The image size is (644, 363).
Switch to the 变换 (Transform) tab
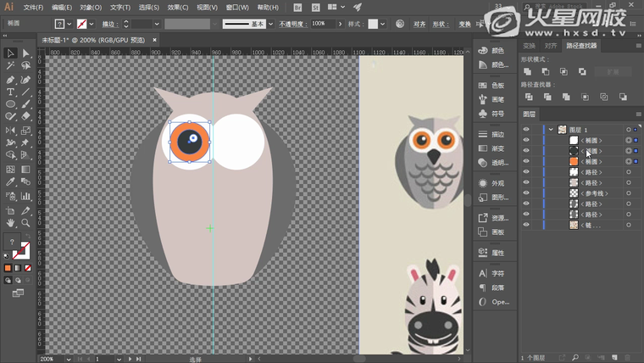point(530,45)
